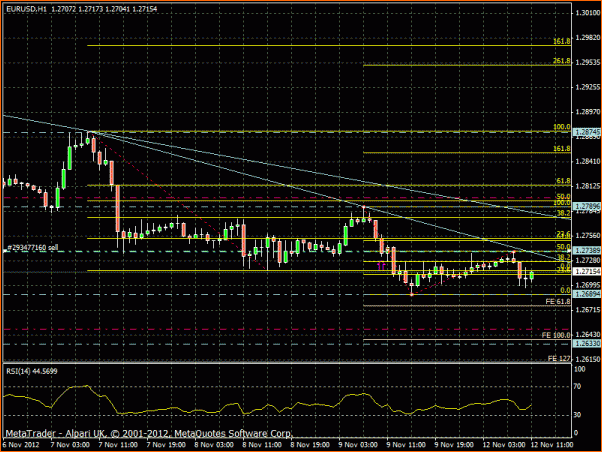Select the '7 Nov 11:00' time label
Screen dimensions: 602x452
pyautogui.click(x=118, y=445)
